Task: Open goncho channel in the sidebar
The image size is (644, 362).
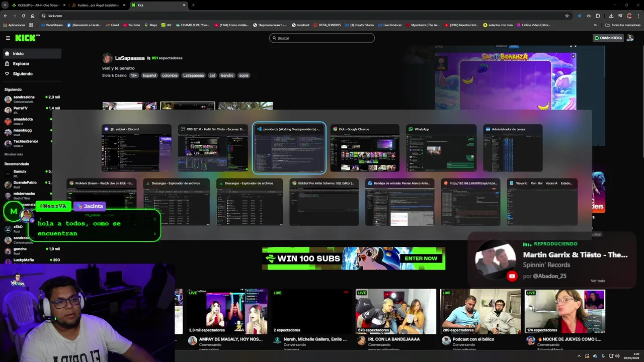Action: point(31,251)
